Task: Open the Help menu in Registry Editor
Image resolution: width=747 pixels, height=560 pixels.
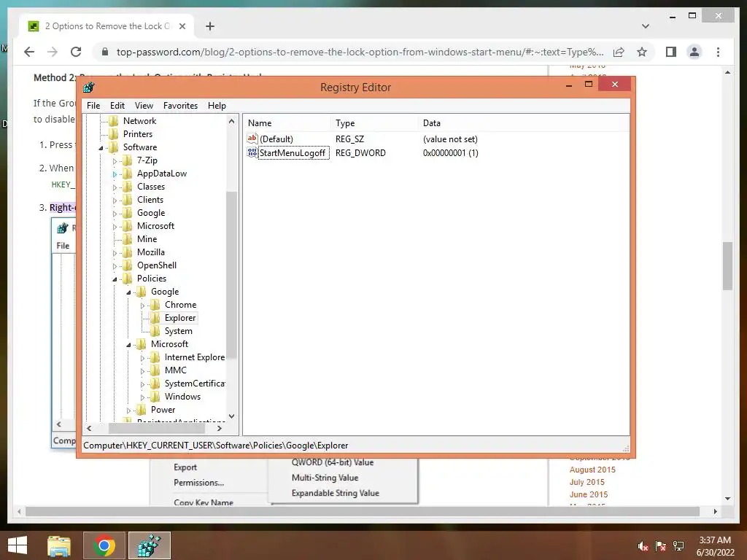Action: 217,106
